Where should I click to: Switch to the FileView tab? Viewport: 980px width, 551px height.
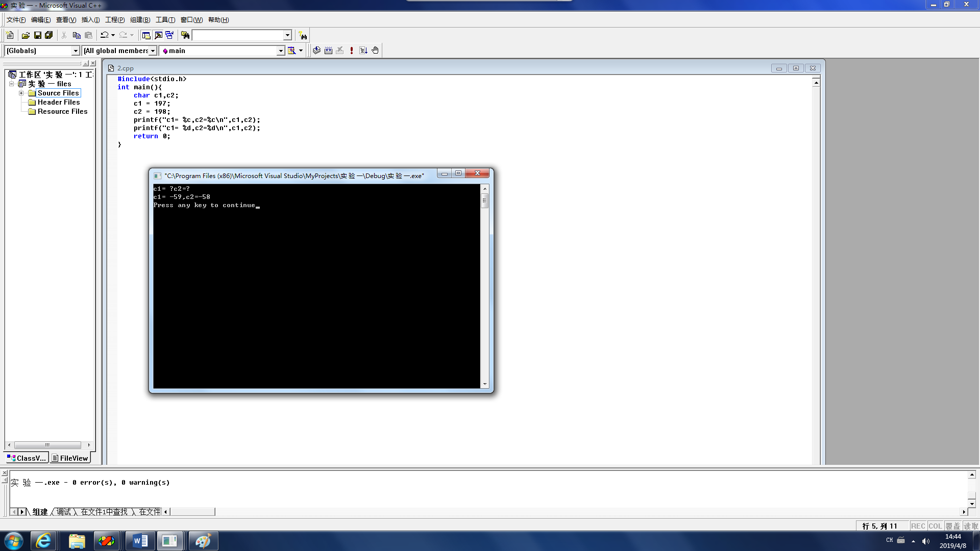(70, 458)
